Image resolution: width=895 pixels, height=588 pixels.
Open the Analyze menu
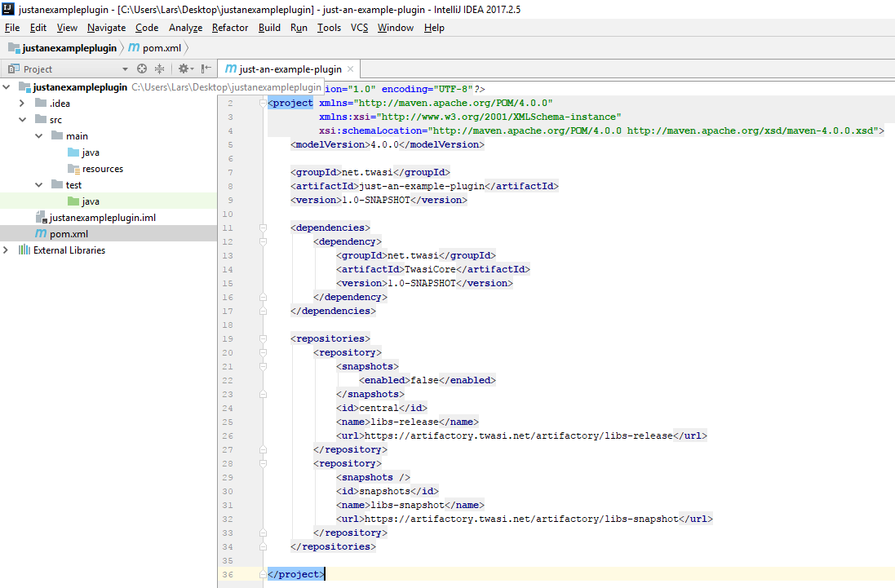click(185, 28)
